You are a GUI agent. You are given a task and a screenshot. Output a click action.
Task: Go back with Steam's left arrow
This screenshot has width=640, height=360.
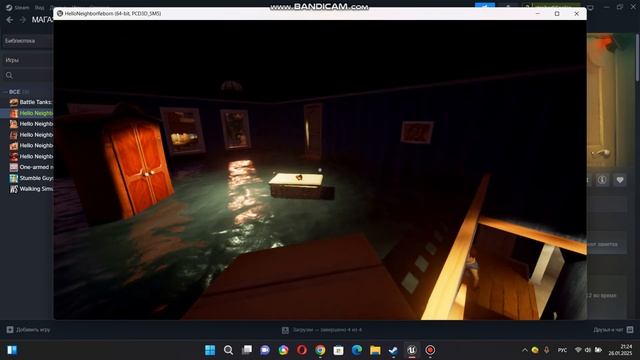(10, 20)
